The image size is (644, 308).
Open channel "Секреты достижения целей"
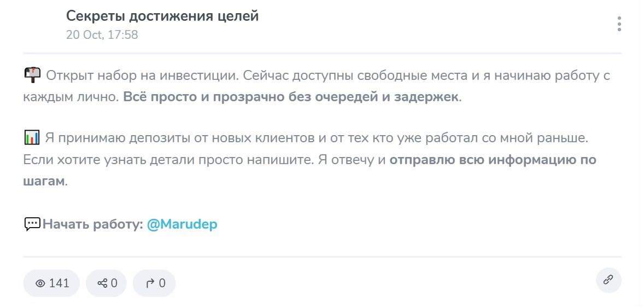[x=162, y=16]
